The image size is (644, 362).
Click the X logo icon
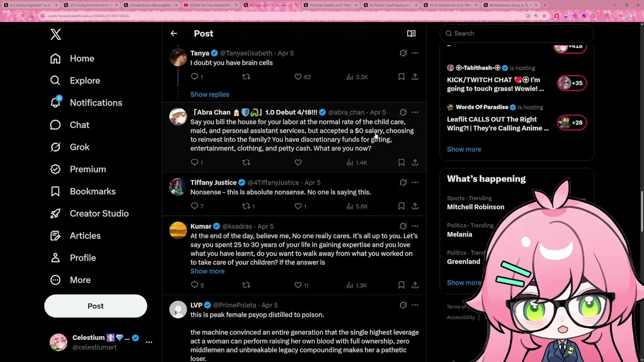coord(56,34)
